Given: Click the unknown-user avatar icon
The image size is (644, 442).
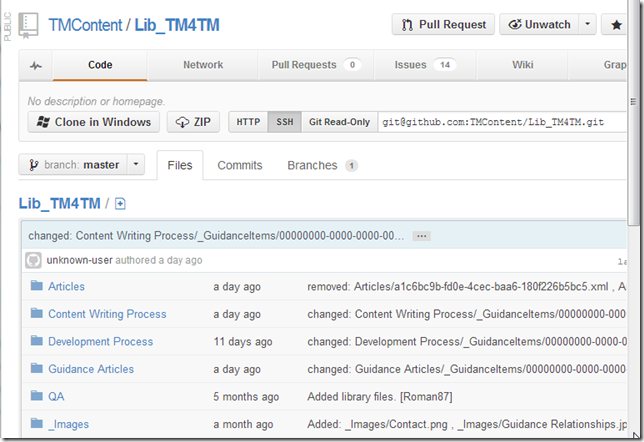Looking at the screenshot, I should pyautogui.click(x=33, y=260).
